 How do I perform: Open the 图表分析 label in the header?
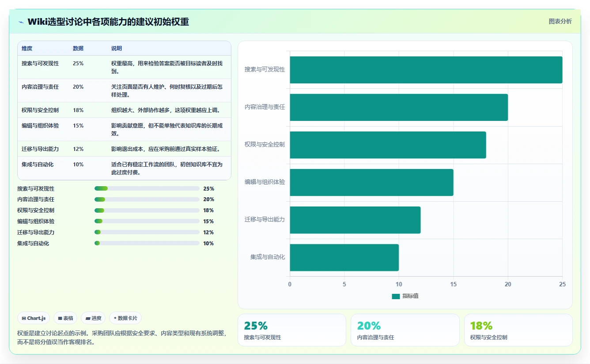tap(560, 21)
